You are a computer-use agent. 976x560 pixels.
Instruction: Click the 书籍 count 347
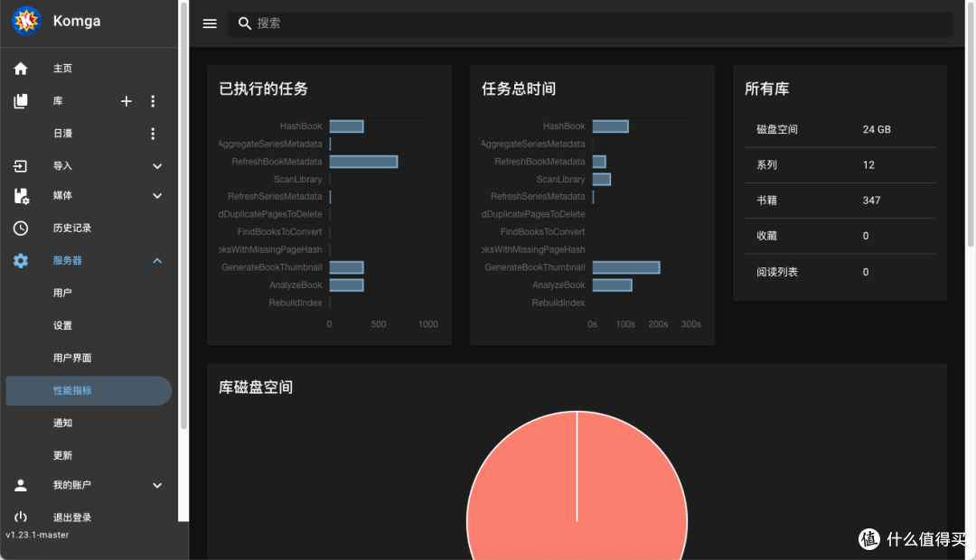pyautogui.click(x=871, y=201)
